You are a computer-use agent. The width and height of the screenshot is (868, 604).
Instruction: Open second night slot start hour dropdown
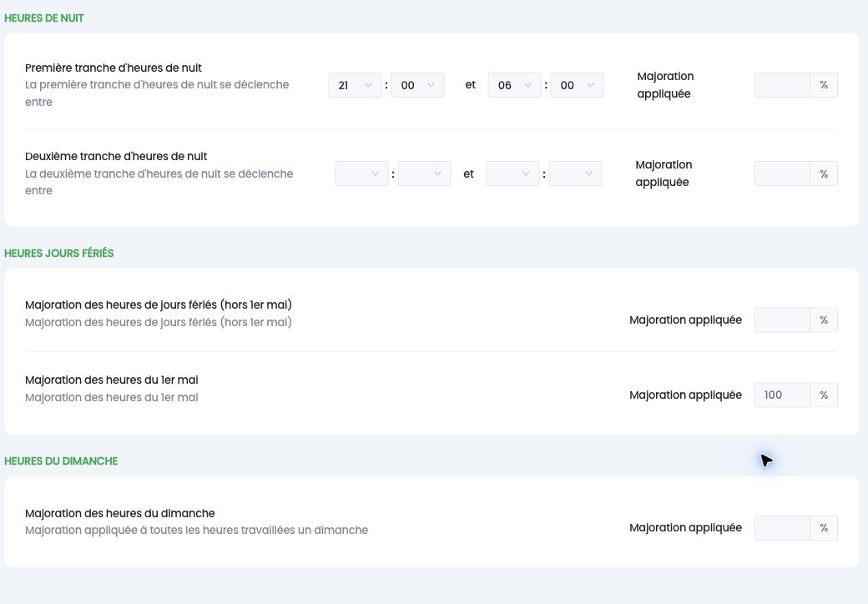pos(361,174)
